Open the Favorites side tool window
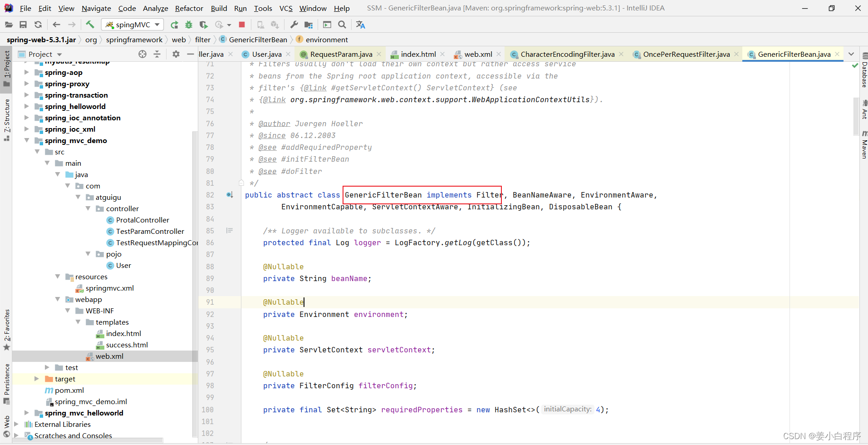Screen dimensions: 868x445 click(6, 330)
